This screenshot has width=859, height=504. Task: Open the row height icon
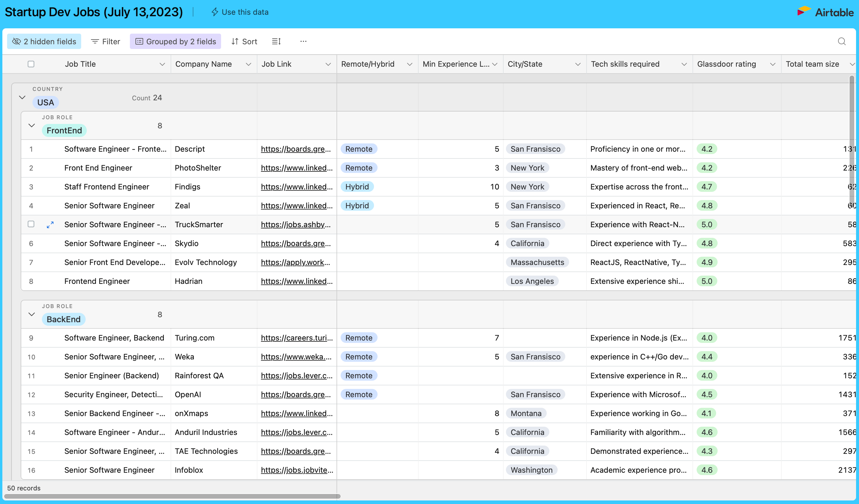pyautogui.click(x=276, y=41)
